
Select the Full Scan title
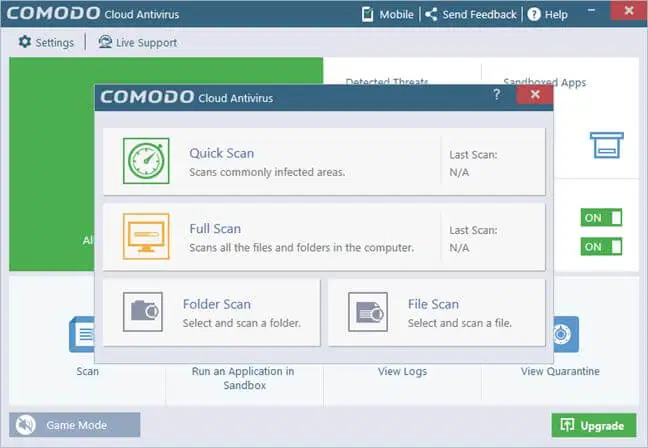[x=215, y=229]
